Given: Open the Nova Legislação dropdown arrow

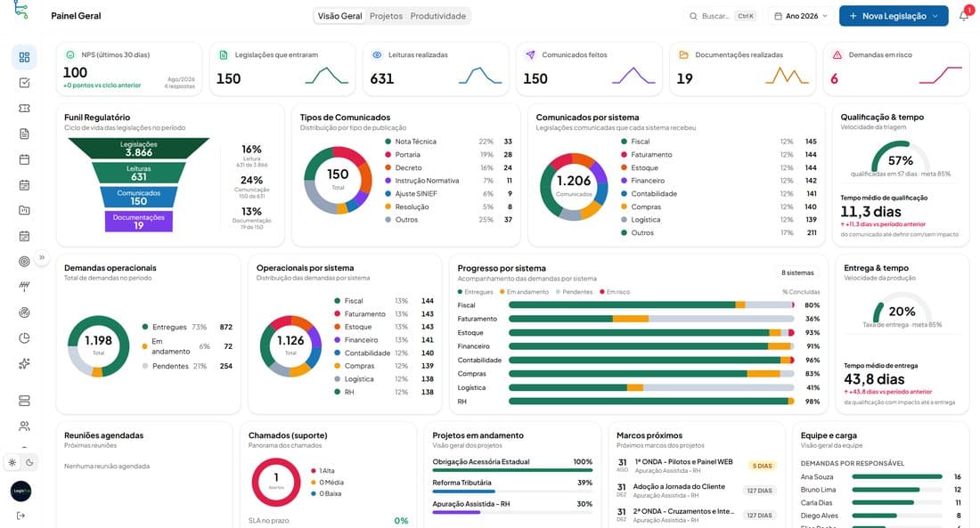Looking at the screenshot, I should coord(935,16).
